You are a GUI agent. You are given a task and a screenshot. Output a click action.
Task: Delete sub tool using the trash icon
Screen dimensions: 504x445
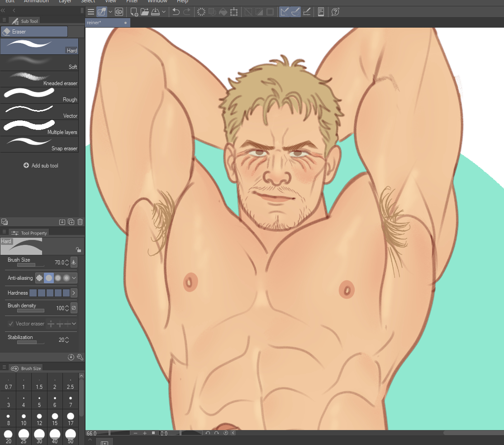(80, 222)
